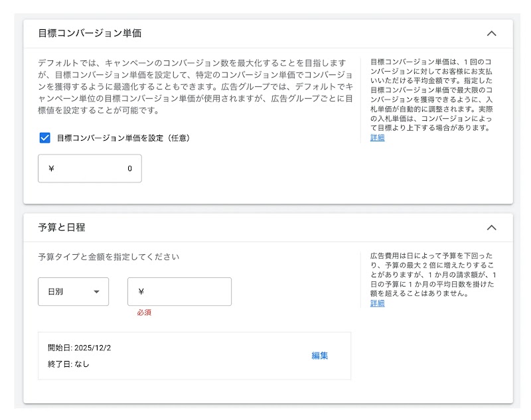
Task: Click the ¥ symbol in the budget field
Action: (141, 291)
